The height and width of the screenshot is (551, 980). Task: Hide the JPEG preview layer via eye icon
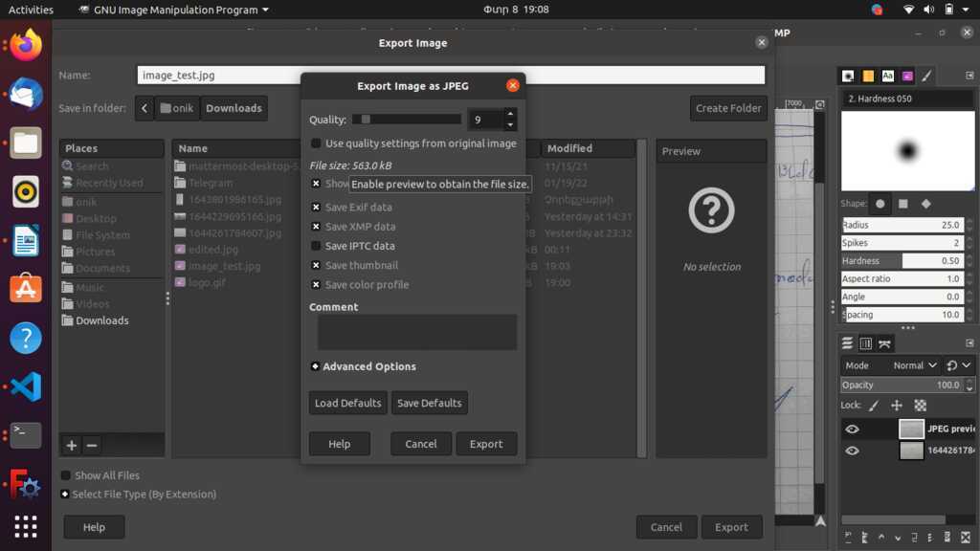(852, 430)
